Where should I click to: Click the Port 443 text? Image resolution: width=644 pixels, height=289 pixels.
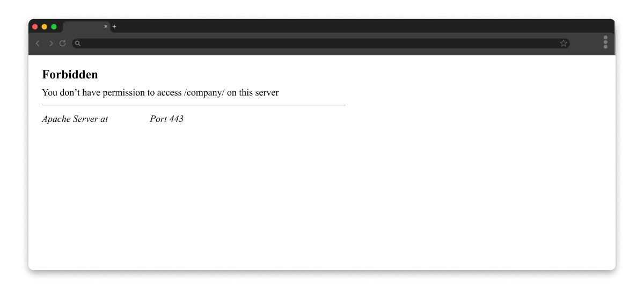(166, 119)
